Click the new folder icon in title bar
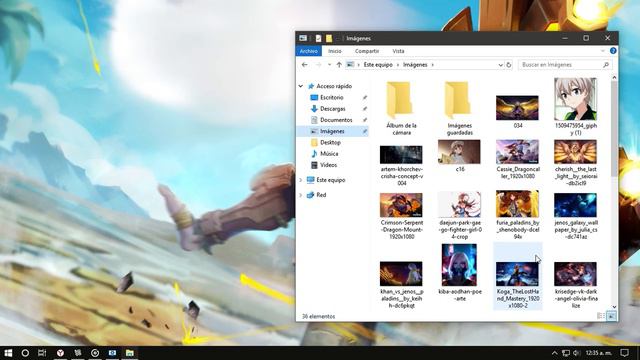 (329, 38)
